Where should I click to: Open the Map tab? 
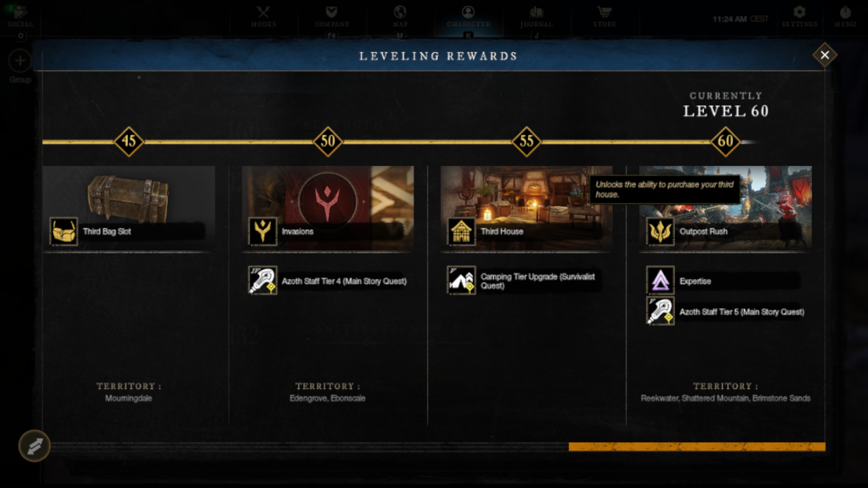pyautogui.click(x=400, y=17)
